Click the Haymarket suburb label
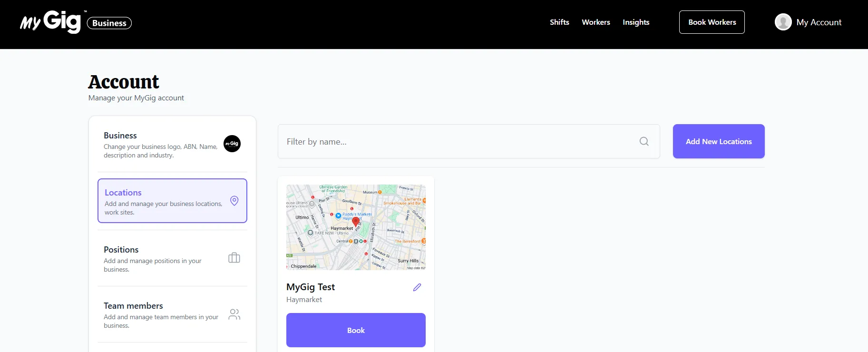This screenshot has height=352, width=868. click(x=304, y=300)
